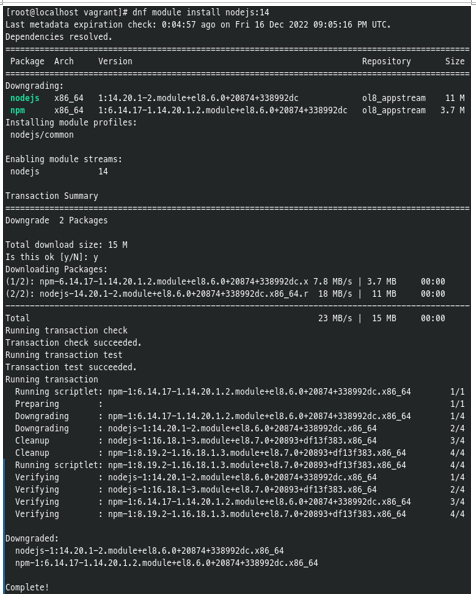Click the Total 23 MB/s download line
The width and height of the screenshot is (476, 599).
[225, 318]
